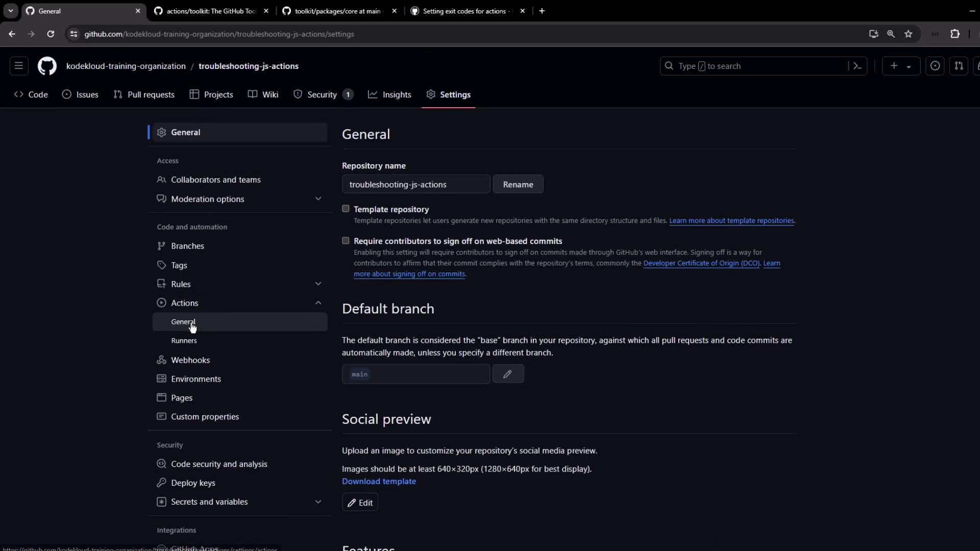980x551 pixels.
Task: Expand Moderation options section
Action: 318,199
